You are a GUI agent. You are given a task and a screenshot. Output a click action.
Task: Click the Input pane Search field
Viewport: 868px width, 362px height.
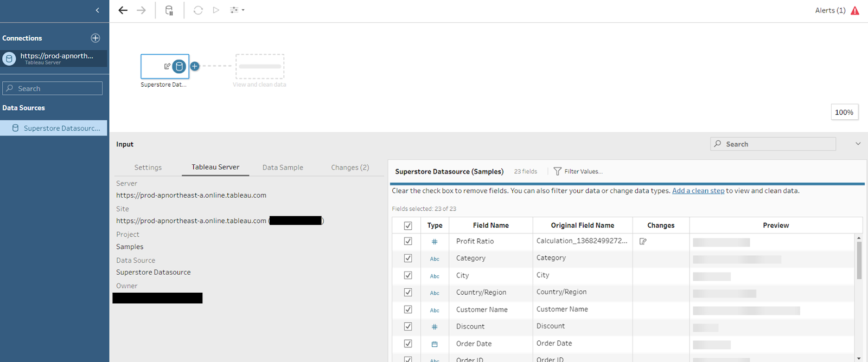[773, 144]
